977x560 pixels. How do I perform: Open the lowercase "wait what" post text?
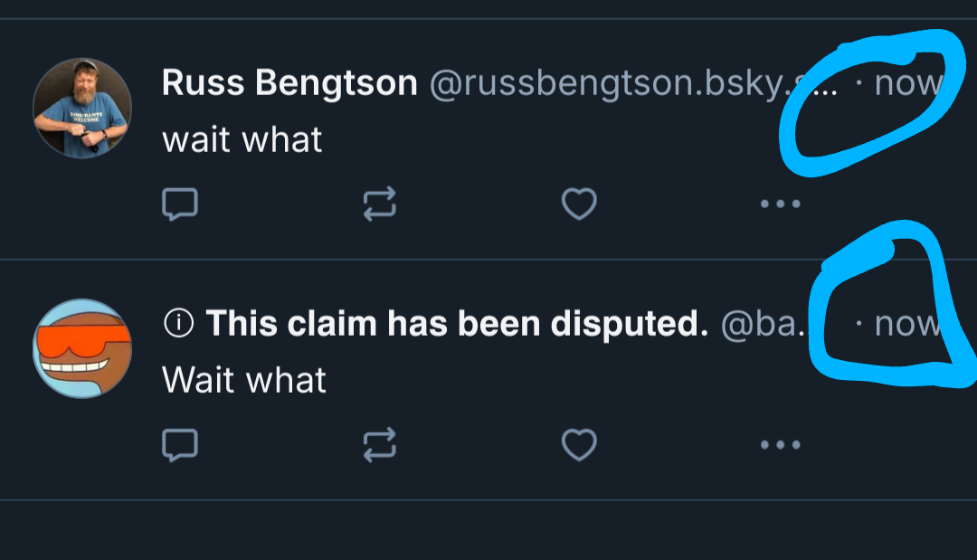click(242, 140)
